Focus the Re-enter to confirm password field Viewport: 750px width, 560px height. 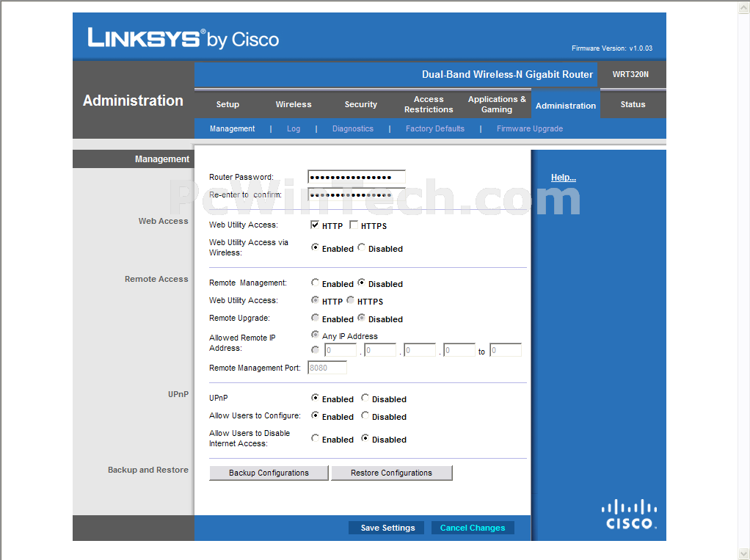(x=357, y=194)
